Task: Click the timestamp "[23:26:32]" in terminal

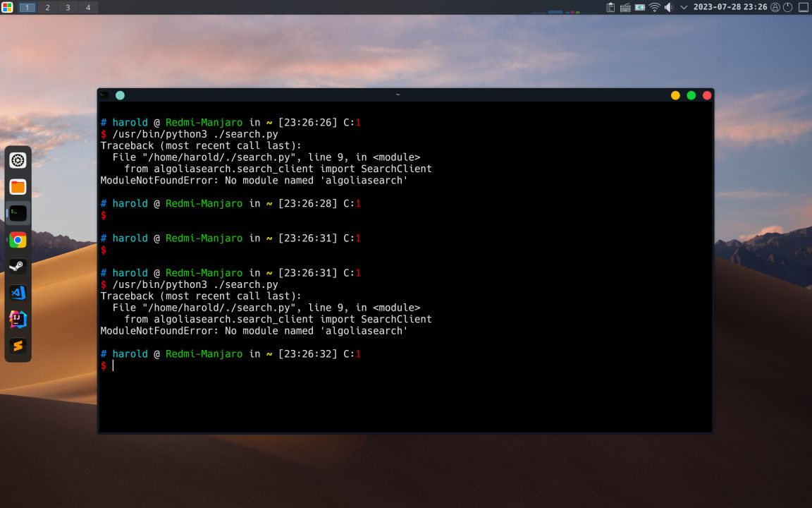Action: (307, 354)
